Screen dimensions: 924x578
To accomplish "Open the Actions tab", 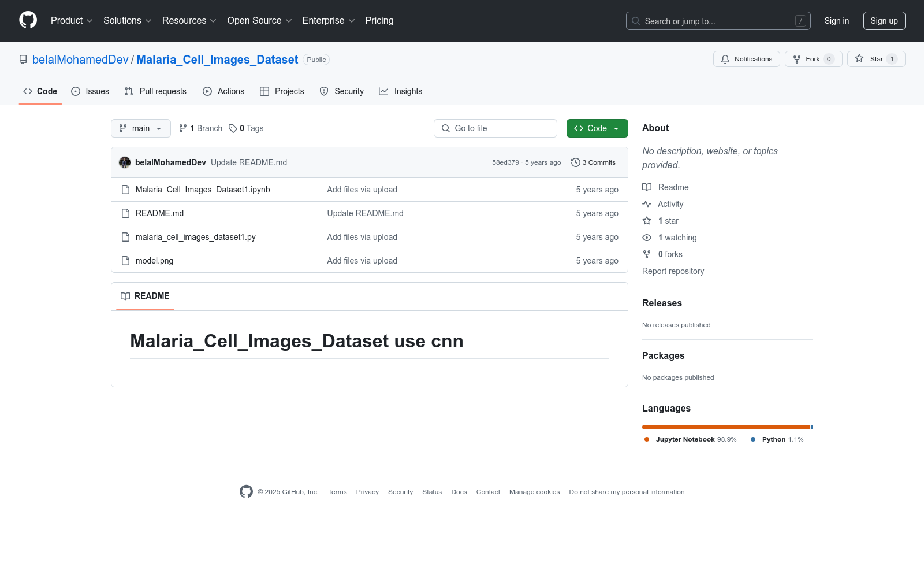I will tap(223, 91).
